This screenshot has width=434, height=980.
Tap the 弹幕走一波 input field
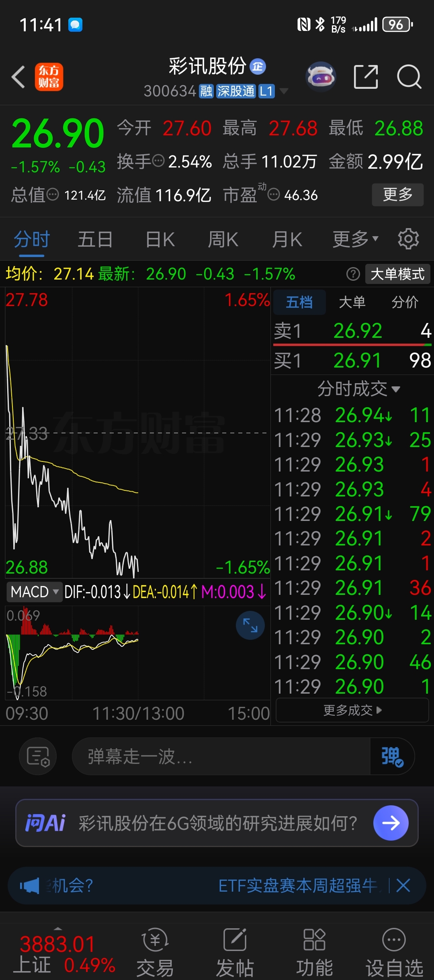pyautogui.click(x=221, y=756)
